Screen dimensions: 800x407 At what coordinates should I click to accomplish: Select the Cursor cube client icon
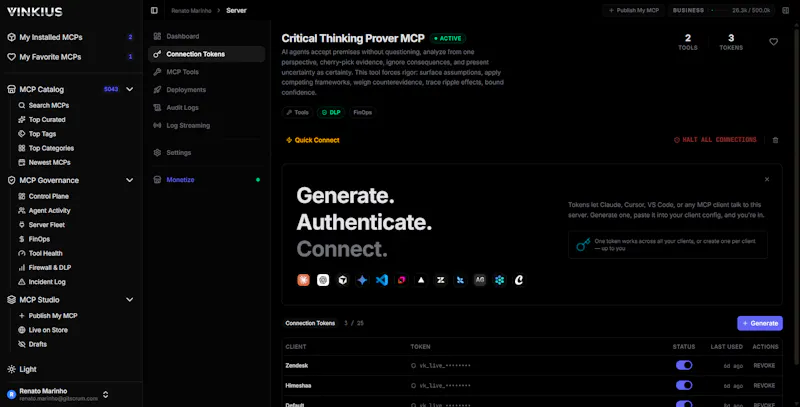343,280
